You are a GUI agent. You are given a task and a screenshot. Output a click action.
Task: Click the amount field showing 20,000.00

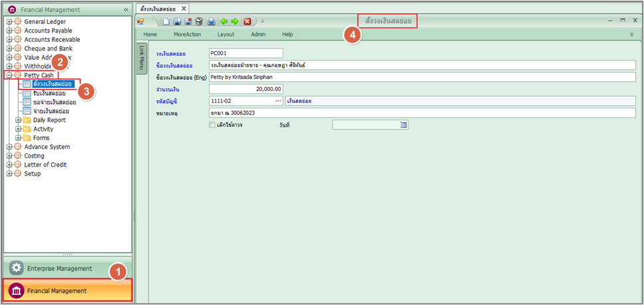point(245,89)
